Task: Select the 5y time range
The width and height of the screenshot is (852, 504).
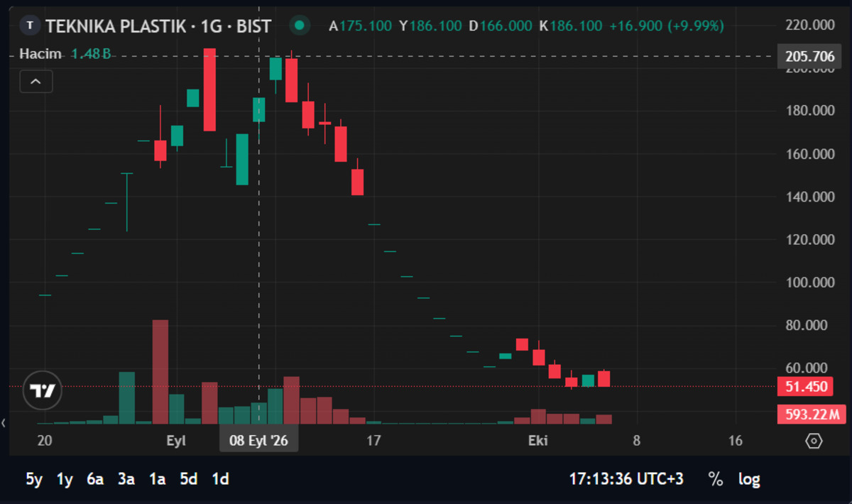Action: point(34,479)
